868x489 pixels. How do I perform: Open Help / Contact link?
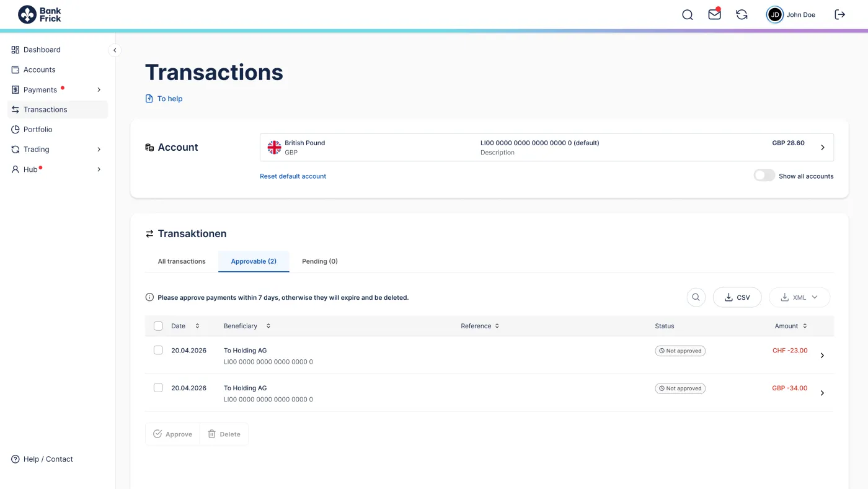48,459
